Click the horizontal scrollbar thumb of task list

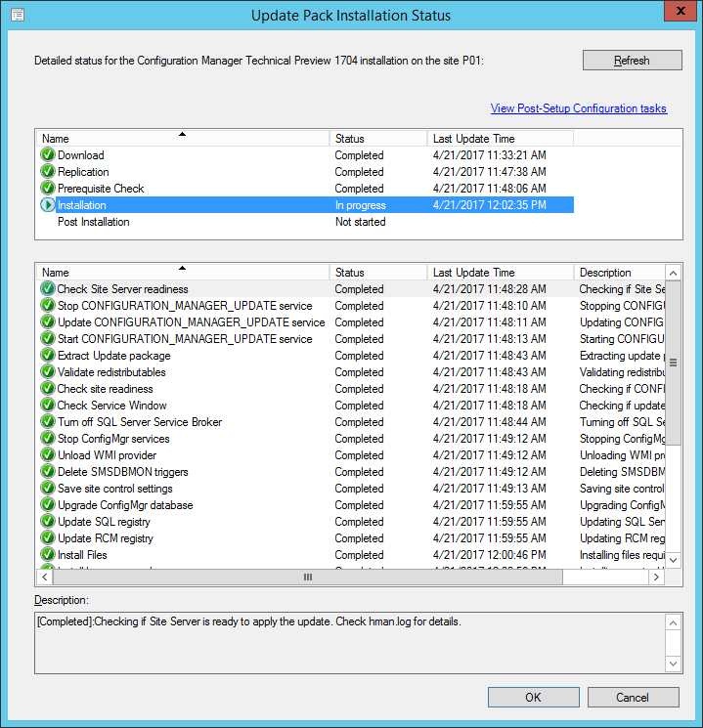(308, 578)
